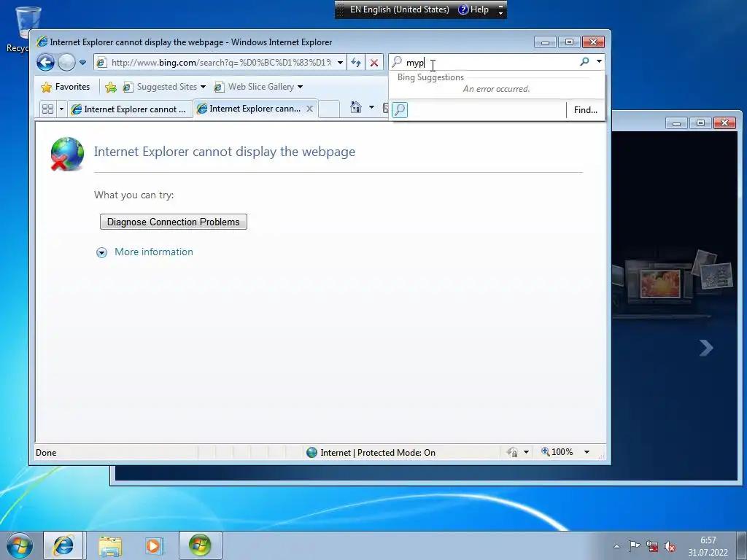This screenshot has height=560, width=747.
Task: Select the Bing provider icon in suggestions
Action: click(x=400, y=110)
